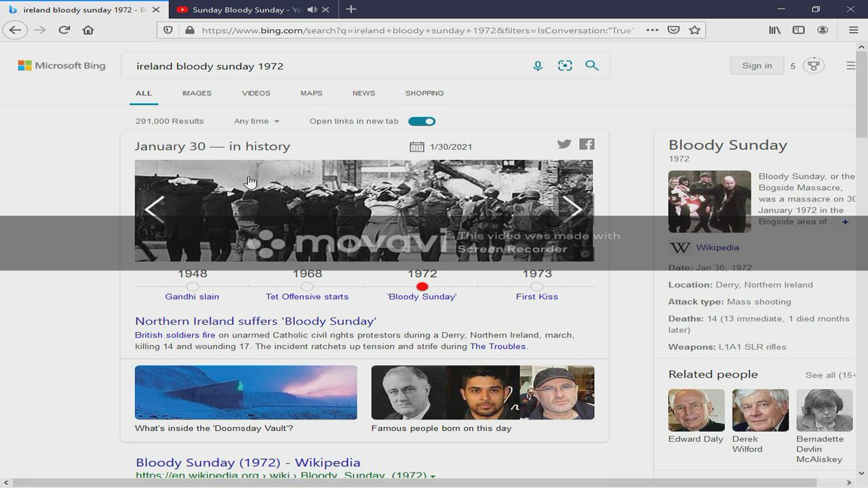
Task: Click the microphone voice search icon
Action: coord(538,66)
